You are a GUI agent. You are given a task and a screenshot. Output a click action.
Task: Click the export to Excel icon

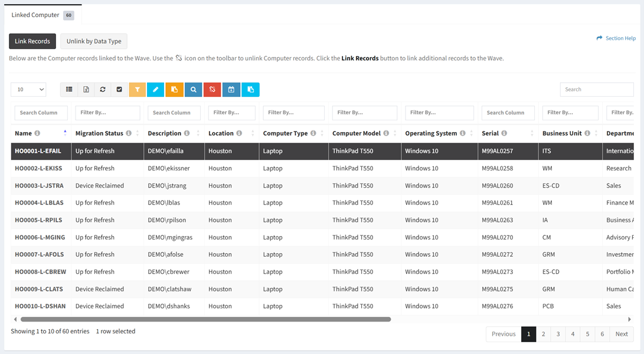[86, 90]
